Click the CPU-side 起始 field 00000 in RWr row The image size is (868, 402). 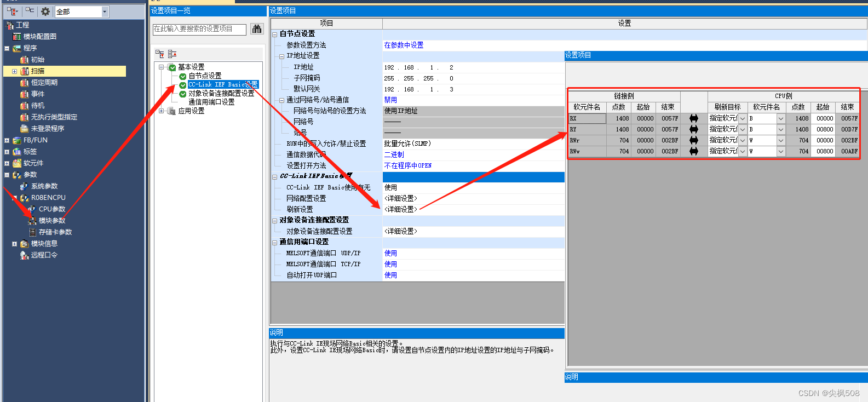(823, 140)
